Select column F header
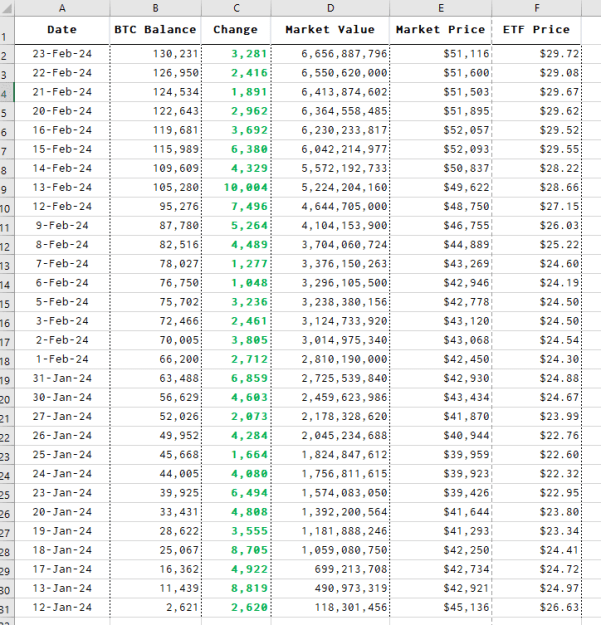This screenshot has height=625, width=601. 537,8
